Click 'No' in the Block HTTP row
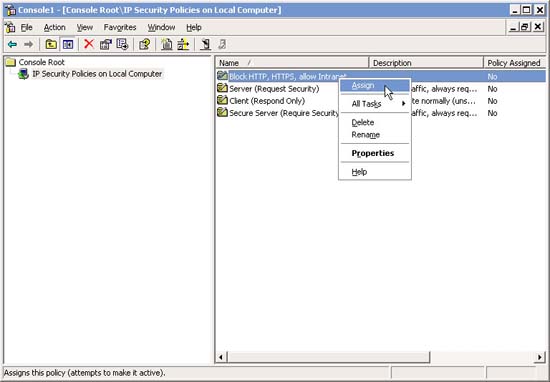Viewport: 550px width, 382px height. click(x=492, y=77)
